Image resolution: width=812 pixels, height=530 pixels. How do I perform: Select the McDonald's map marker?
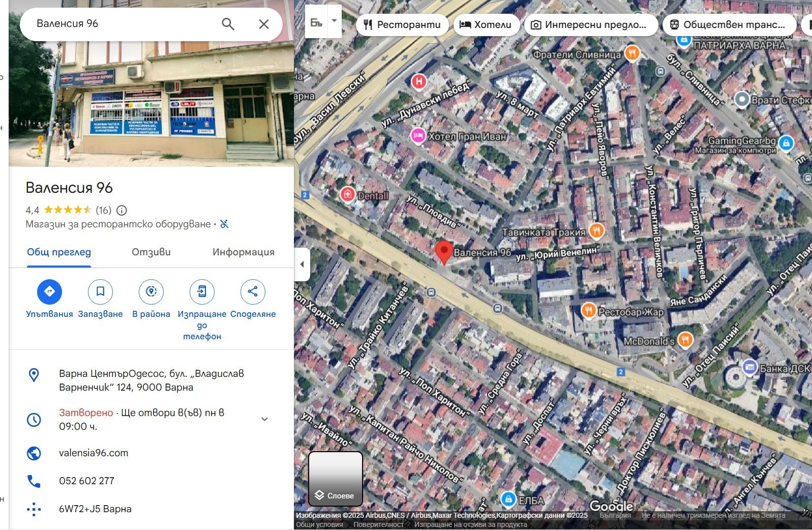685,340
